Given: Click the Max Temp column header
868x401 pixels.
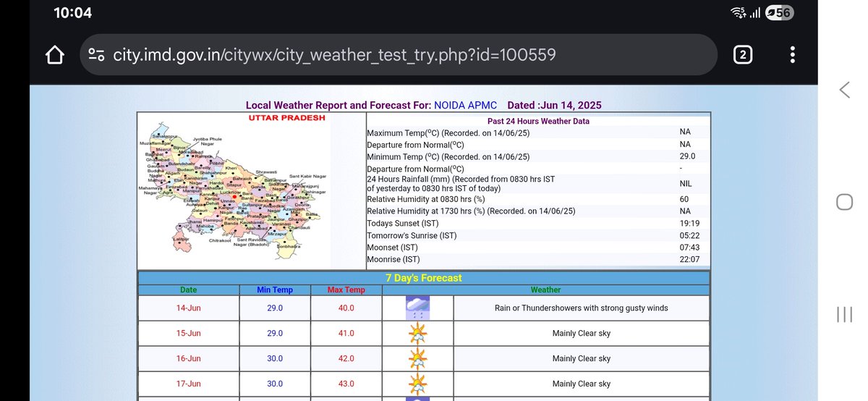Looking at the screenshot, I should pyautogui.click(x=346, y=290).
